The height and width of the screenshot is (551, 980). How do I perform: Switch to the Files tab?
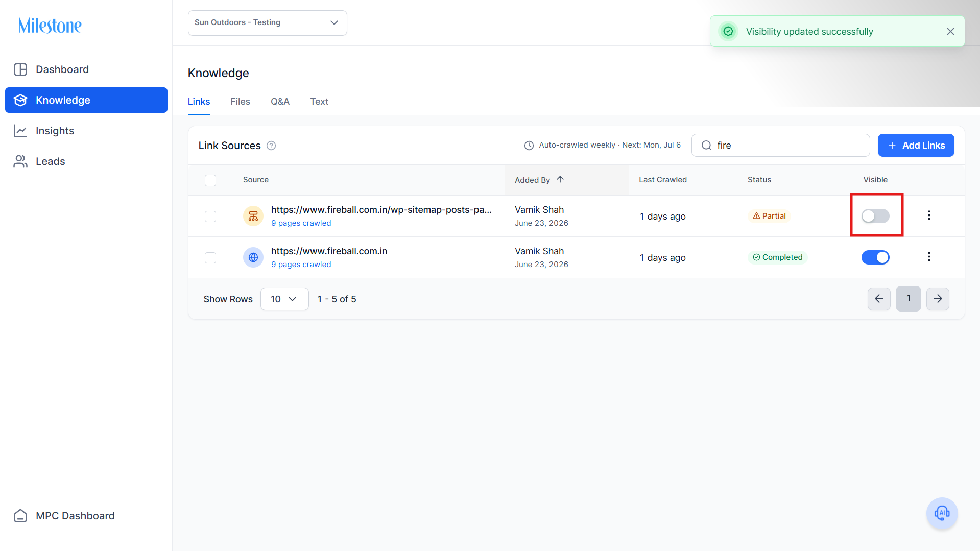tap(240, 102)
